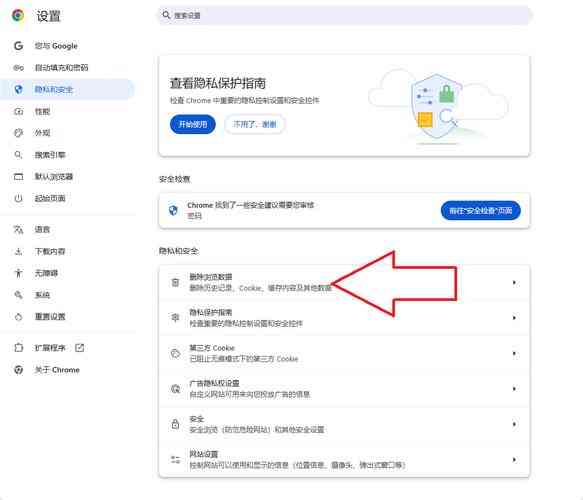Click the 隐私和安全 section heading above the list
The height and width of the screenshot is (500, 583).
178,251
